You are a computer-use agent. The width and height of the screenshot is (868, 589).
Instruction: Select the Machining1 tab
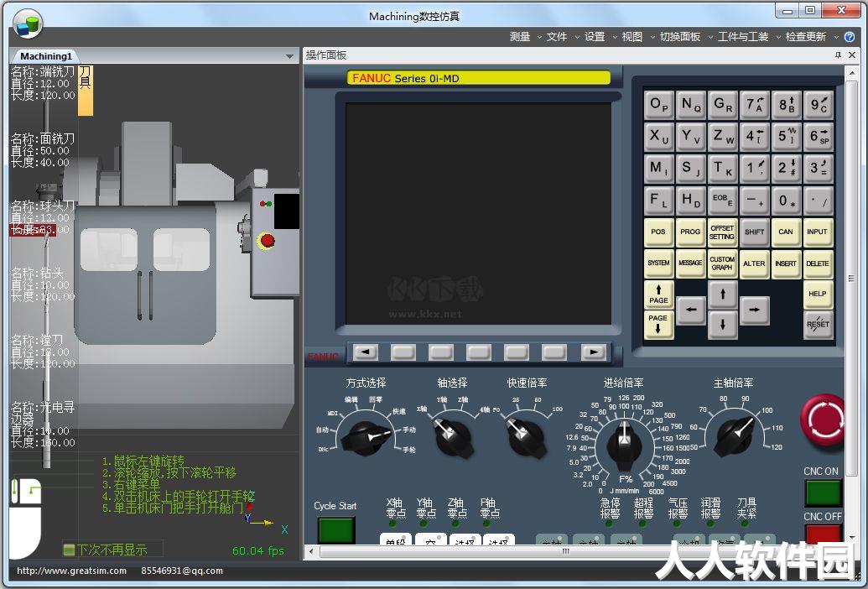point(46,56)
